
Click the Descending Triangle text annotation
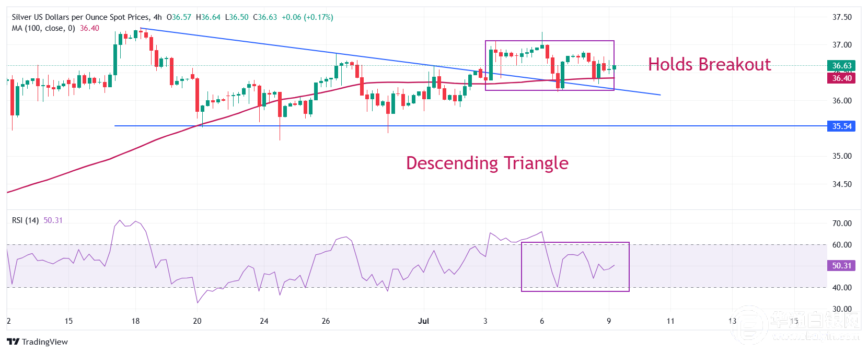coord(487,163)
